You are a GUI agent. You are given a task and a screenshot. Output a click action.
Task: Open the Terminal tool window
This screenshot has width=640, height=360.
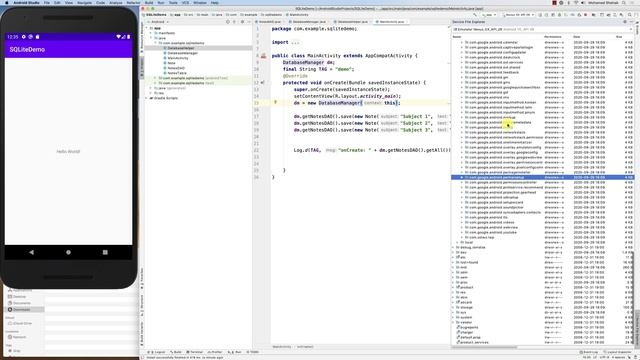click(195, 352)
